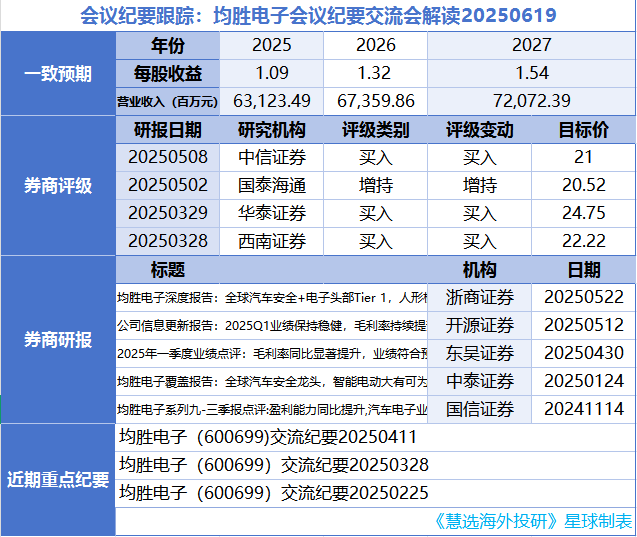This screenshot has height=537, width=637.
Task: Click the target price cell '24.75'
Action: 583,214
